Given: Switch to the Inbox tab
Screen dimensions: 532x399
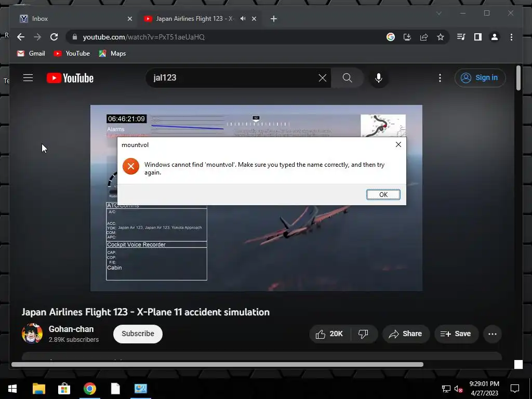Looking at the screenshot, I should coord(75,19).
